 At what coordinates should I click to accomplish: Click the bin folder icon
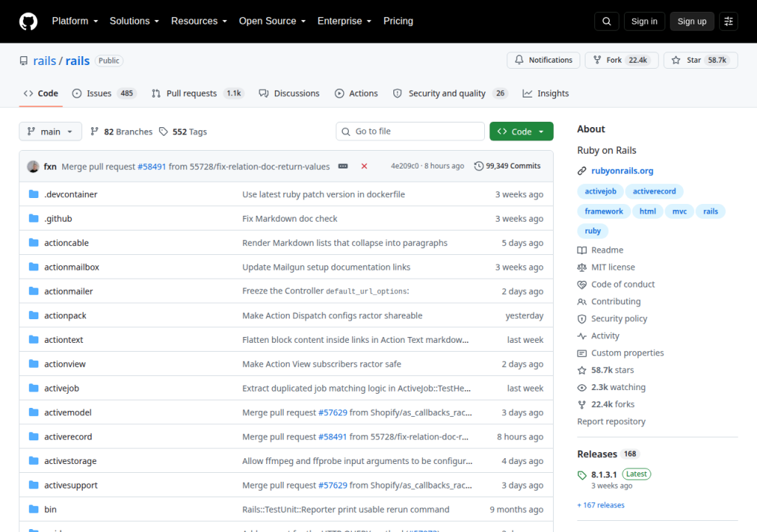click(x=34, y=509)
